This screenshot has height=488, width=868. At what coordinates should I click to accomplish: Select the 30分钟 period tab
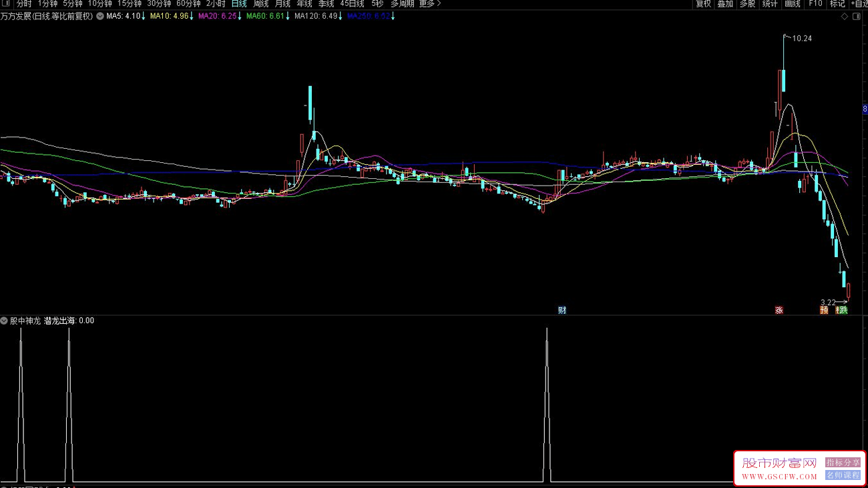point(159,4)
